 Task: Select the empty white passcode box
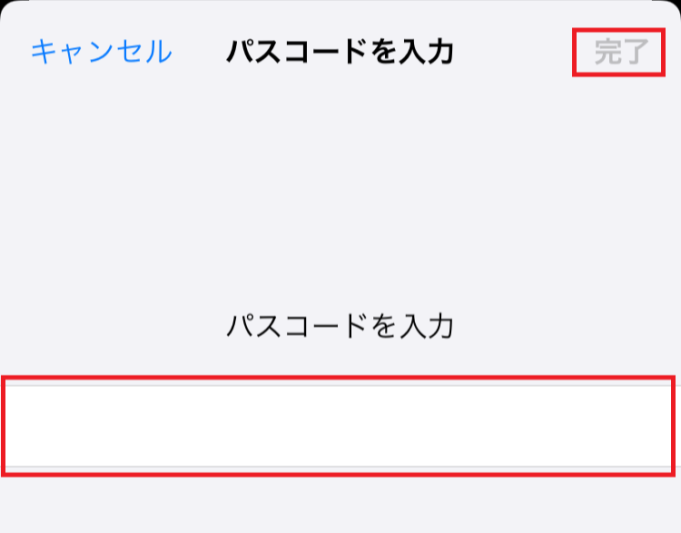coord(338,425)
